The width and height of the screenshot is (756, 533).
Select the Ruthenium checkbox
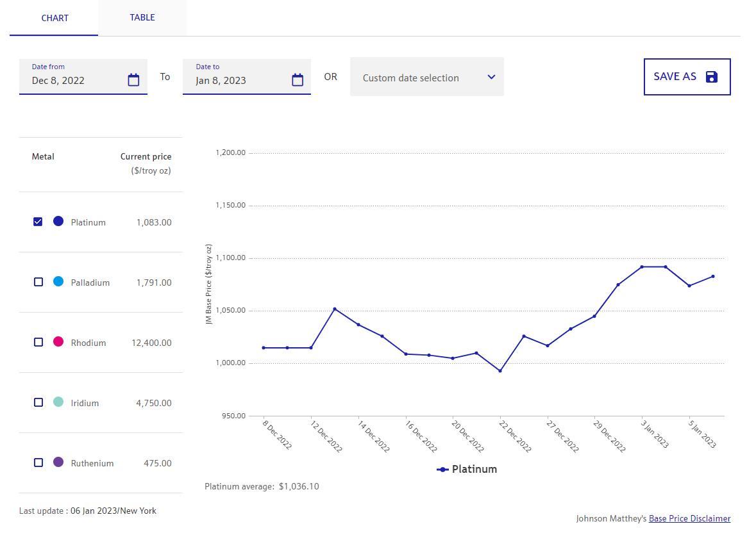(x=38, y=463)
